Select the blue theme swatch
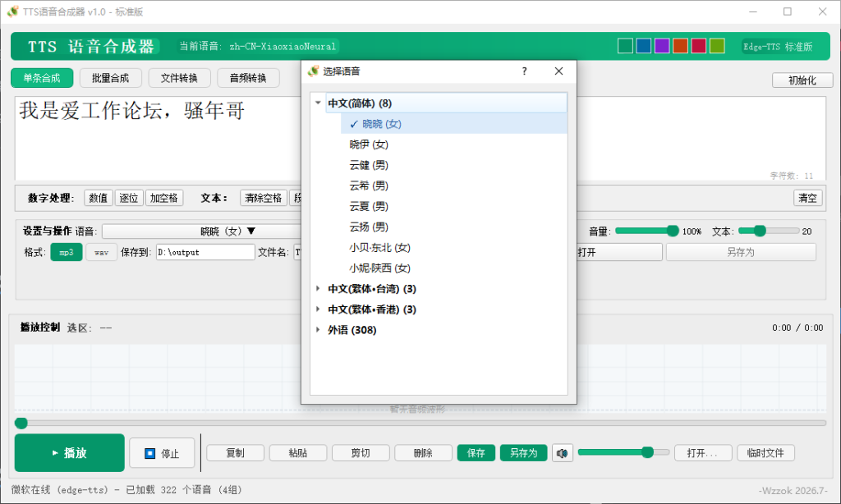The image size is (841, 504). pos(644,46)
